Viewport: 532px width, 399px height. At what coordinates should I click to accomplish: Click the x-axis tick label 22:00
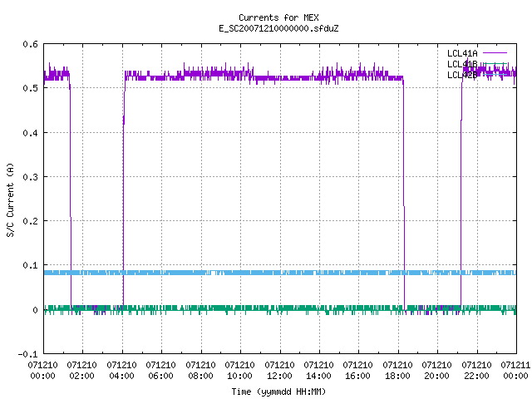pyautogui.click(x=476, y=376)
